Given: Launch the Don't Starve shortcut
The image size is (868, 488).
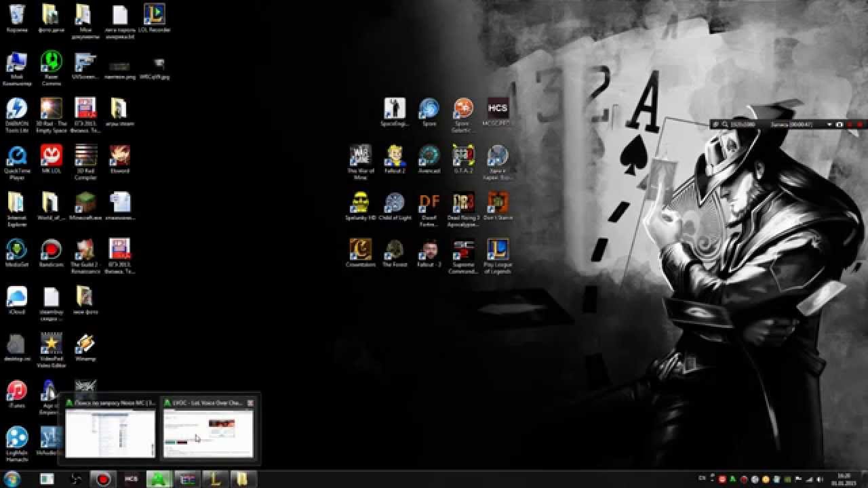Looking at the screenshot, I should coord(498,206).
